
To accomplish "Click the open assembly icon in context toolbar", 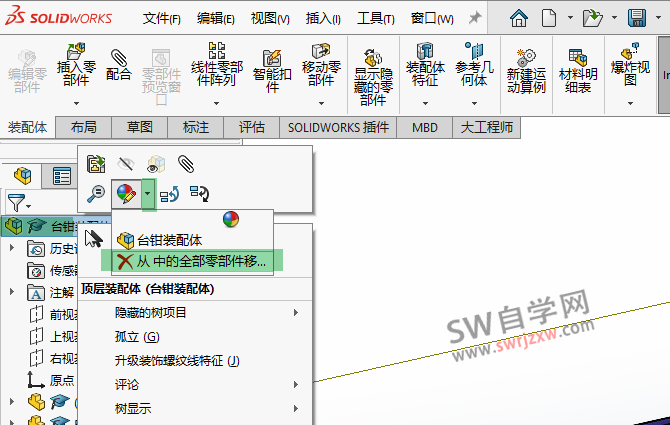I will point(96,164).
